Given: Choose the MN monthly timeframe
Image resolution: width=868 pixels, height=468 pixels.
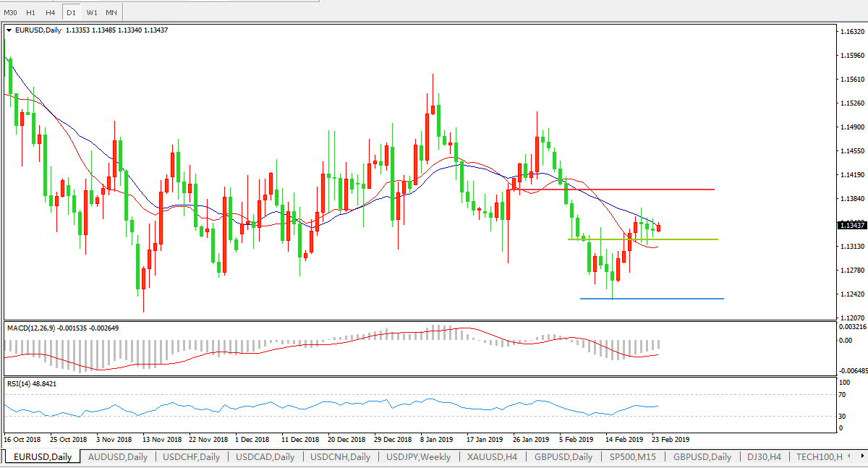Looking at the screenshot, I should tap(111, 13).
